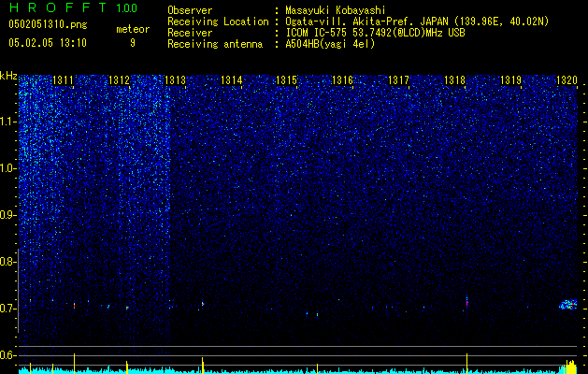Click the yellow intensity block below 1320
This screenshot has width=588, height=374.
click(x=570, y=367)
